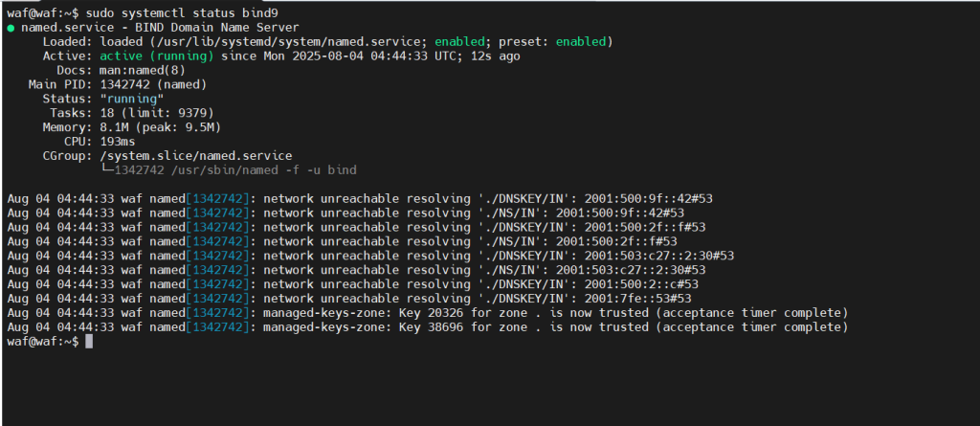Click the green 'enabled' after preset
Screen dimensions: 980x426
(x=581, y=42)
